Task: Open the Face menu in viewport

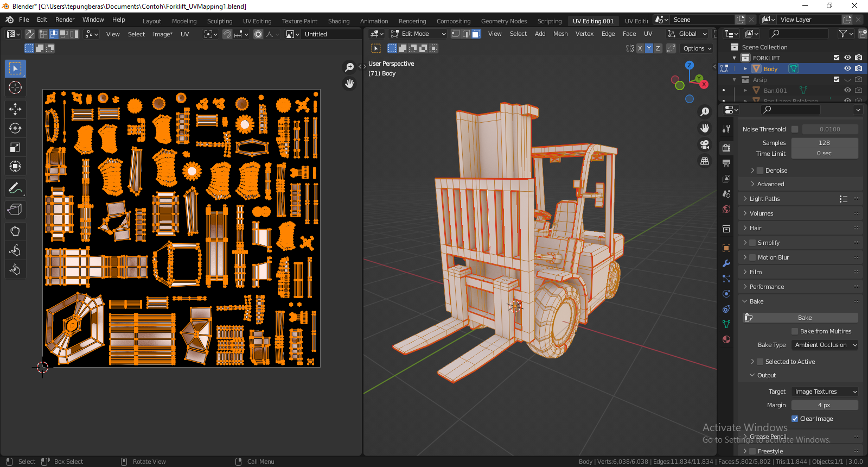Action: [x=629, y=34]
